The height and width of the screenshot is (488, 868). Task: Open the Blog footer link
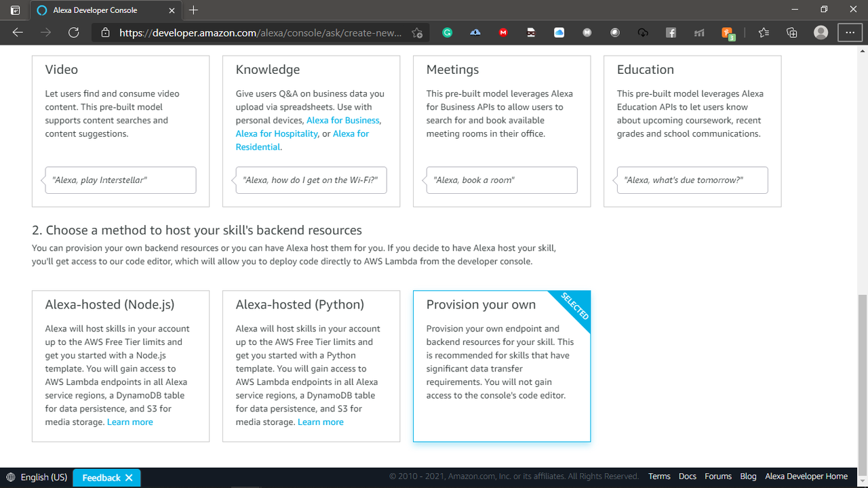tap(748, 476)
